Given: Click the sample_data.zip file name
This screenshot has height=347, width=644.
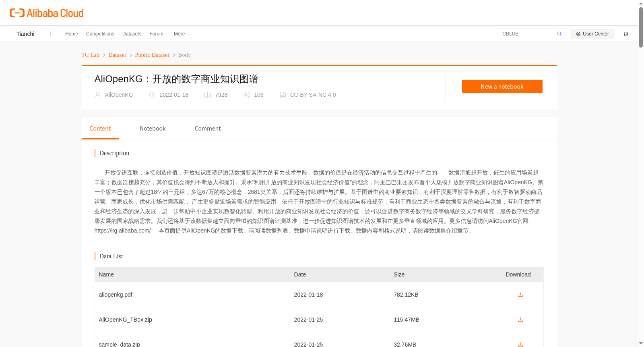Looking at the screenshot, I should click(x=119, y=344).
